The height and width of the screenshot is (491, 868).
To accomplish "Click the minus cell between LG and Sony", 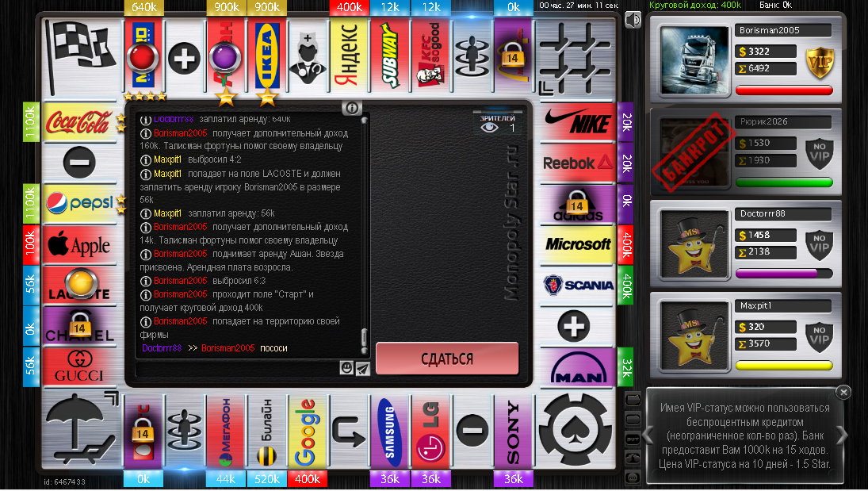I will click(x=472, y=431).
